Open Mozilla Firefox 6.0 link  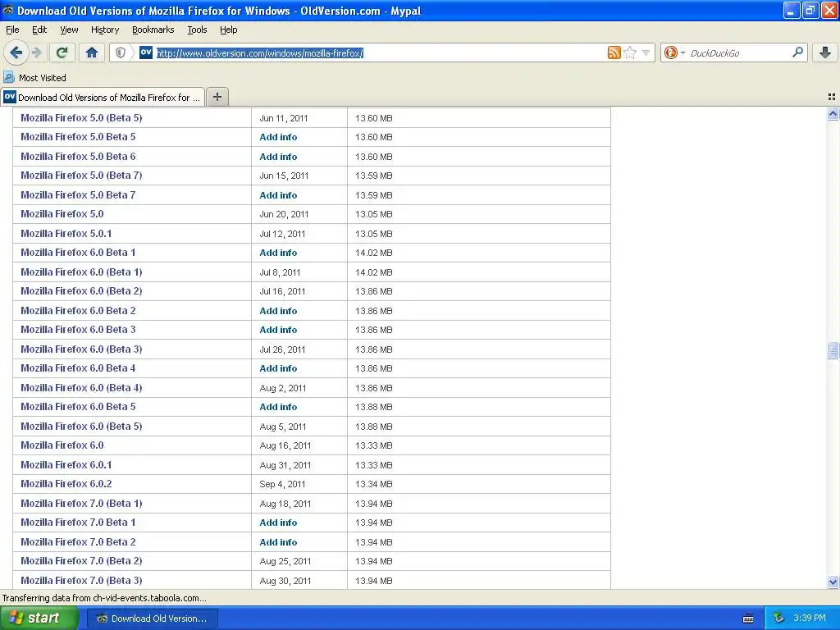pos(62,445)
